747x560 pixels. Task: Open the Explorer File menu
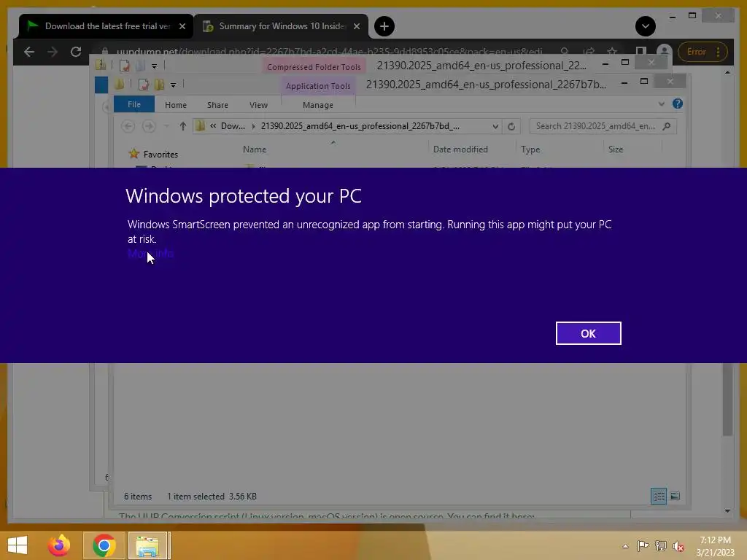coord(134,104)
